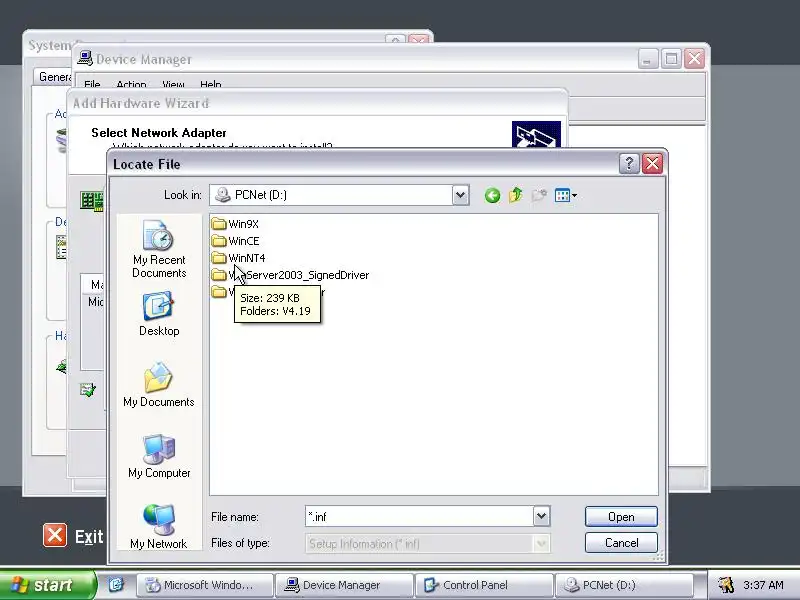Screen dimensions: 800x600
Task: Select the Server2003_SignedDriver folder
Action: (x=290, y=275)
